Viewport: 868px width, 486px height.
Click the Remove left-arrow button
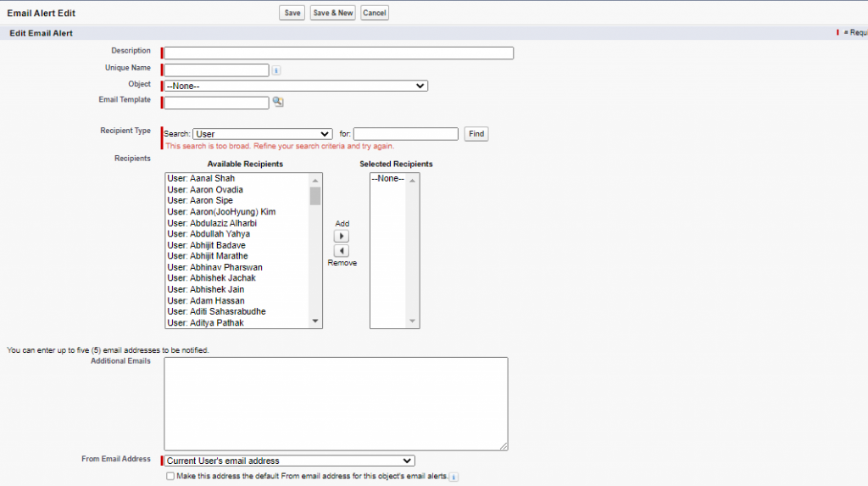pyautogui.click(x=342, y=251)
